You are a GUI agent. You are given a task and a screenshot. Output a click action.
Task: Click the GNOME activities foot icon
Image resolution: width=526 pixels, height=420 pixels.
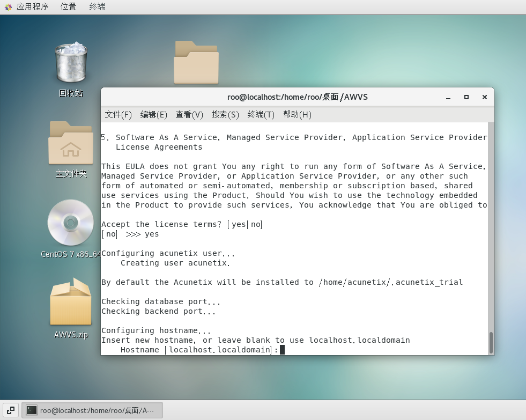coord(9,7)
